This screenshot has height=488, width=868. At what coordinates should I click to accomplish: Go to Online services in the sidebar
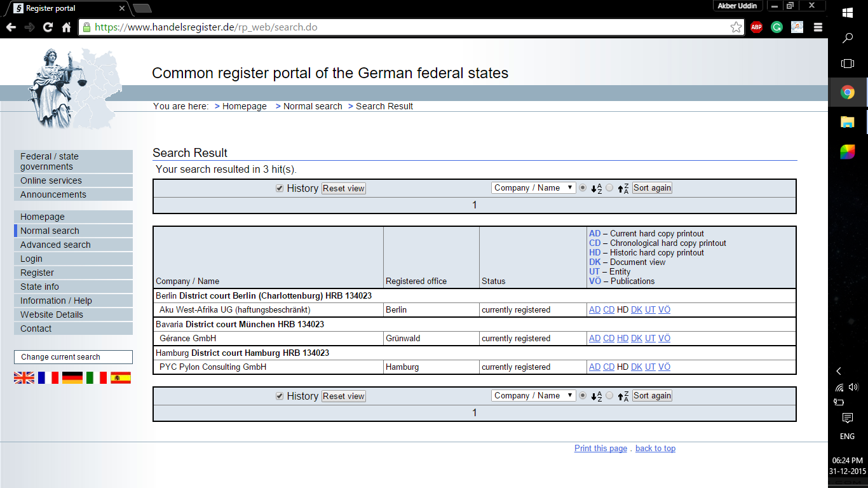73,180
